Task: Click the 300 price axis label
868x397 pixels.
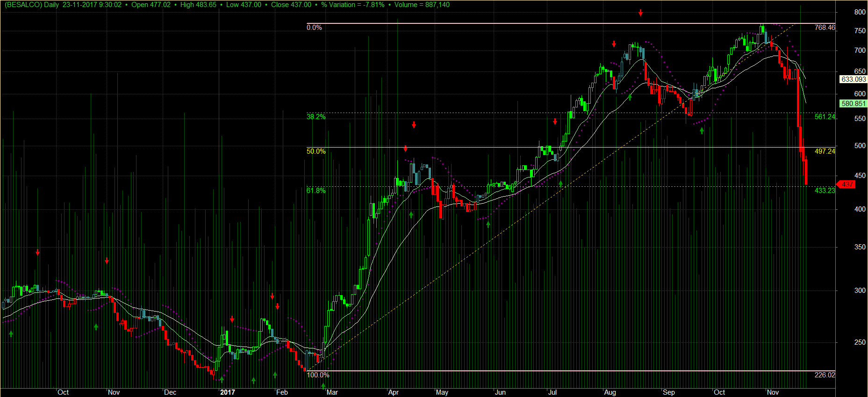Action: point(860,291)
